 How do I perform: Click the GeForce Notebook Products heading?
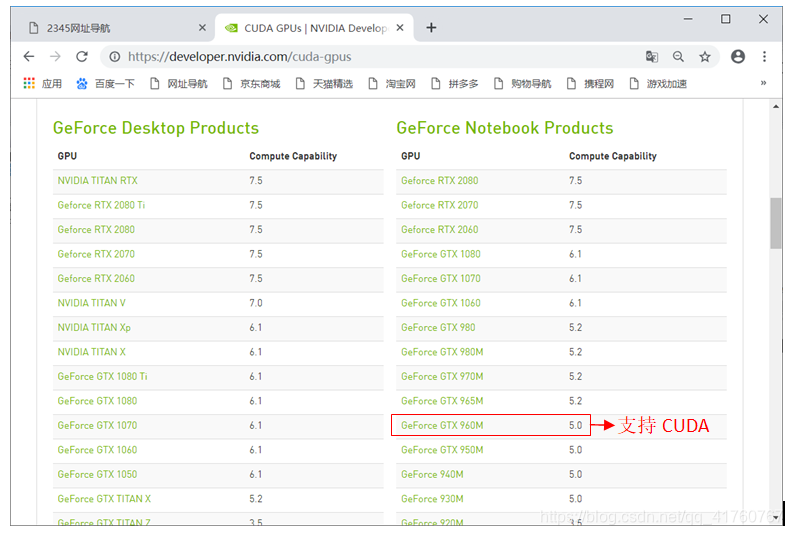point(505,128)
